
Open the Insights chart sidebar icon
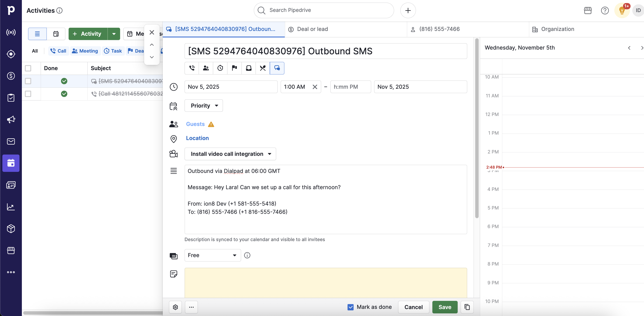click(11, 207)
